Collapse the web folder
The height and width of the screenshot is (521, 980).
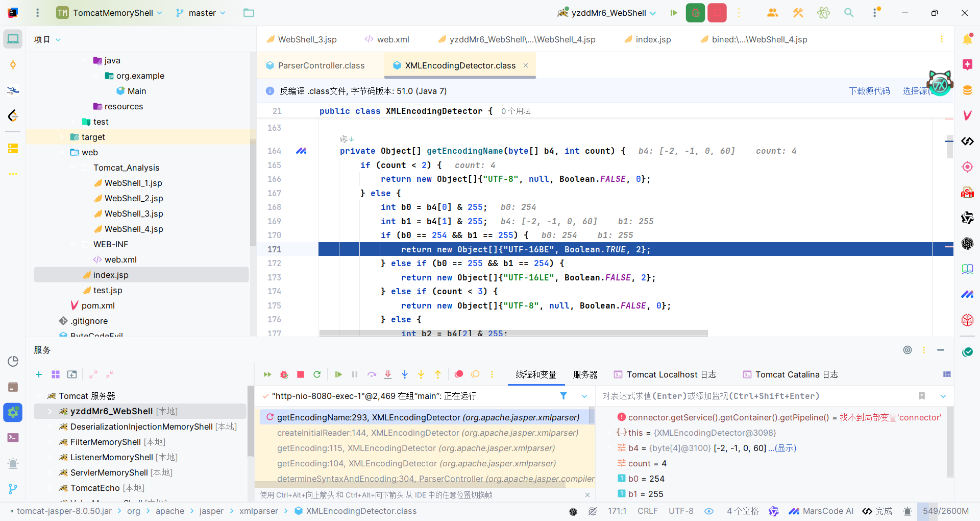pyautogui.click(x=61, y=152)
